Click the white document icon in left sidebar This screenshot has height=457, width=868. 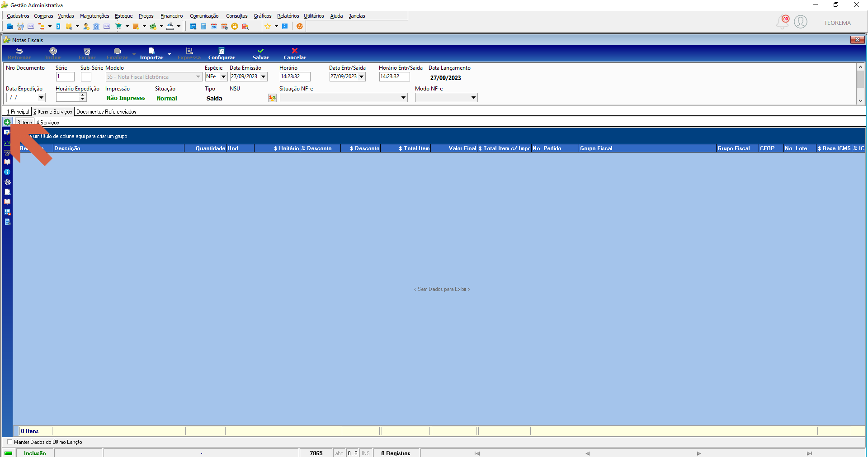pos(7,192)
